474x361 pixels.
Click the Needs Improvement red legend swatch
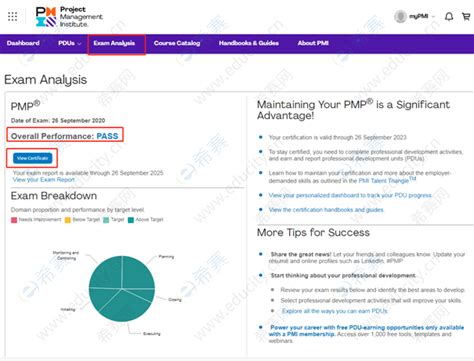coord(14,220)
